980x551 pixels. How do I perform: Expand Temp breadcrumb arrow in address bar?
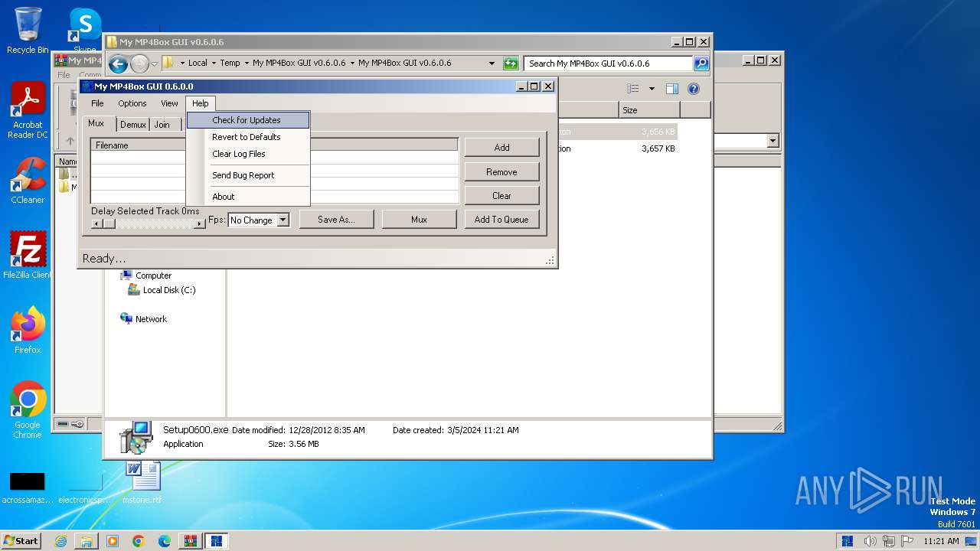click(x=246, y=64)
